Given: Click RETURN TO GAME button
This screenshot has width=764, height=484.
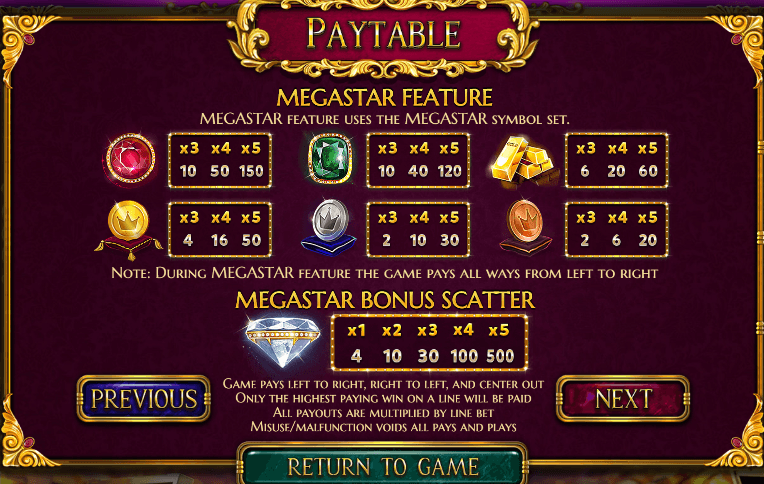Looking at the screenshot, I should click(x=382, y=464).
